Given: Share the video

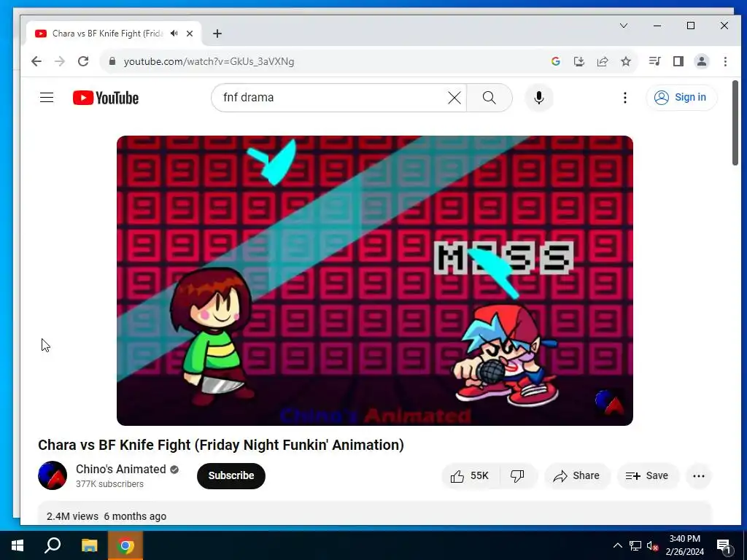Looking at the screenshot, I should [577, 475].
